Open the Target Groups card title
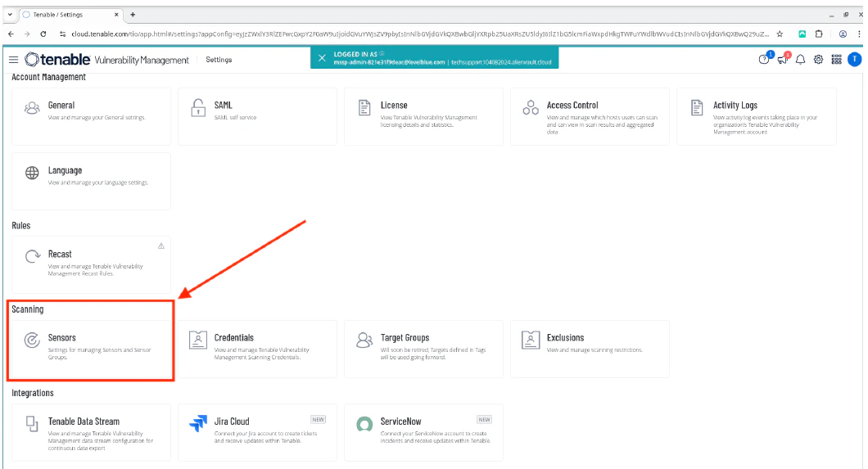The image size is (868, 469). point(405,337)
